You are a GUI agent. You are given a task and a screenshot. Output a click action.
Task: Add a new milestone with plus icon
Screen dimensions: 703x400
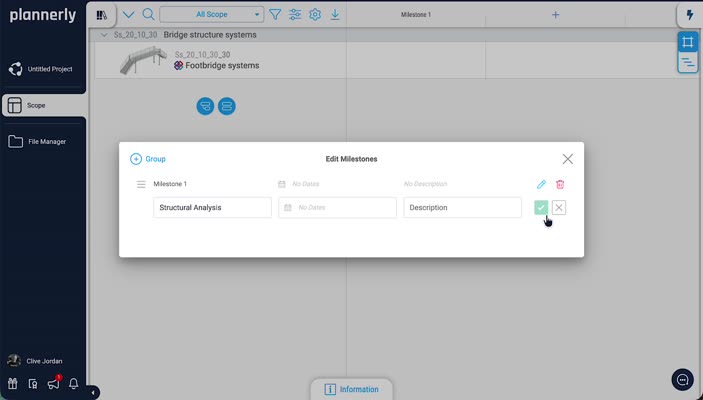click(555, 15)
